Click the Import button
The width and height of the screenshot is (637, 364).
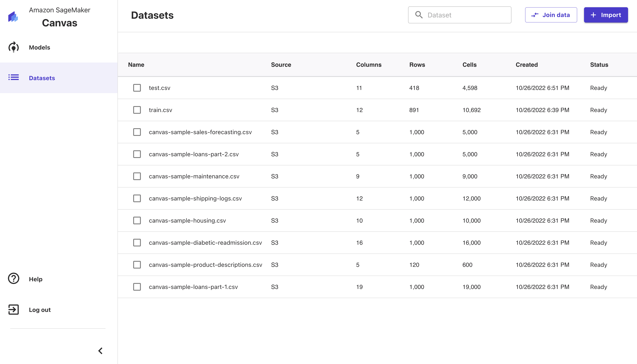pos(606,15)
